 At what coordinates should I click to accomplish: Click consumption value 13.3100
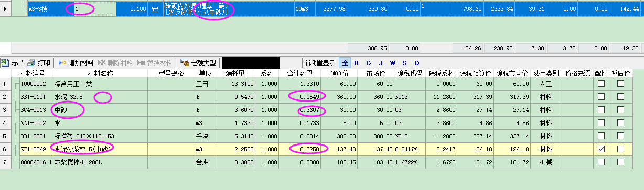(x=235, y=84)
